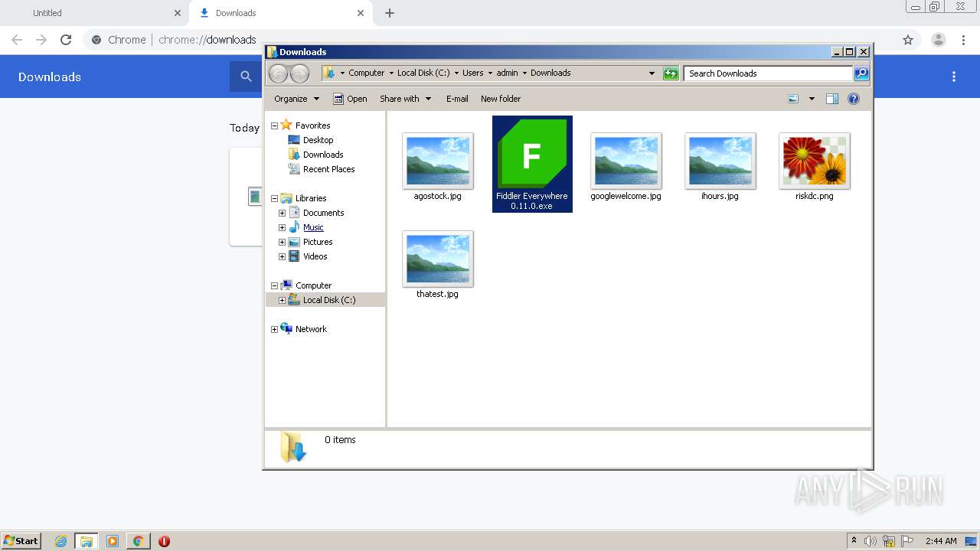This screenshot has width=980, height=551.
Task: Click the Search Downloads input field
Action: pyautogui.click(x=768, y=73)
